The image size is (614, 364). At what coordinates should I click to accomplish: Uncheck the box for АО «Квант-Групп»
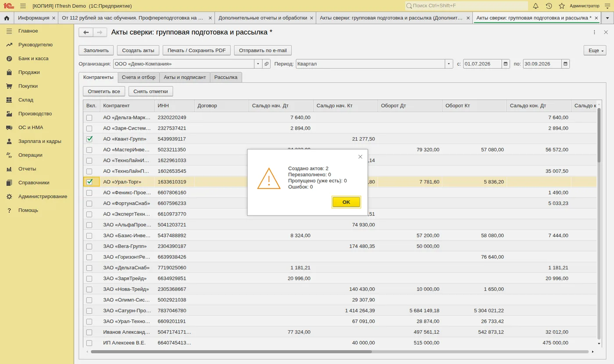[x=89, y=139]
